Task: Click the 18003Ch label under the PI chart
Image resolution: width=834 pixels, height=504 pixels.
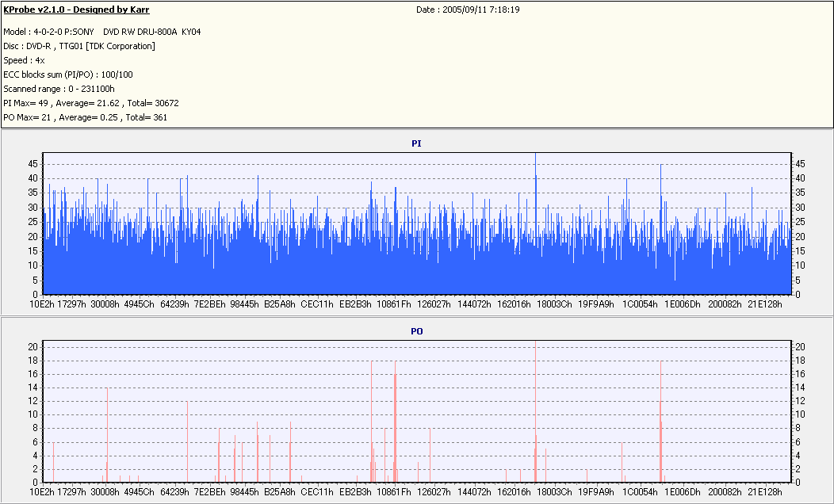Action: point(554,304)
